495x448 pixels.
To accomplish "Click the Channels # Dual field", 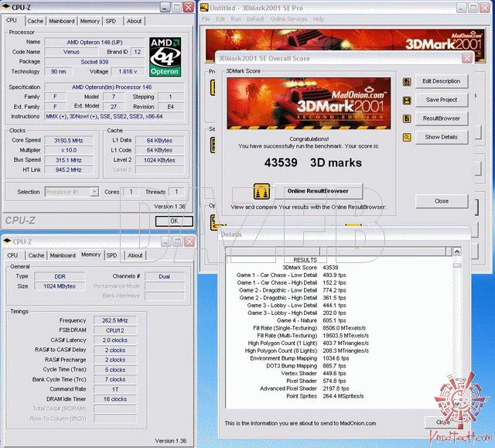I will tap(165, 276).
